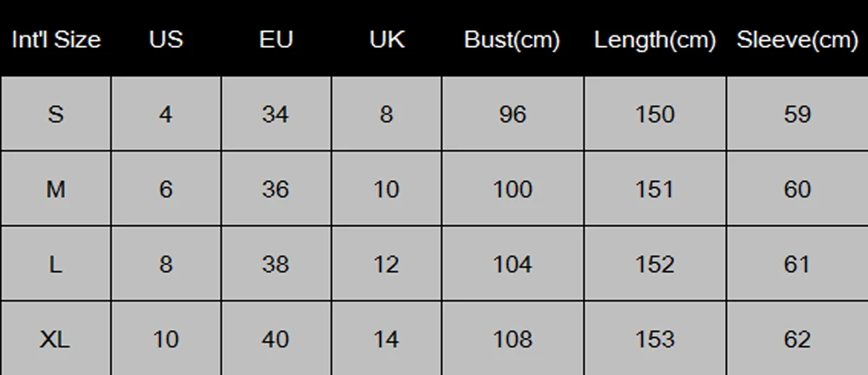
Task: Click the EU column header
Action: [x=276, y=40]
